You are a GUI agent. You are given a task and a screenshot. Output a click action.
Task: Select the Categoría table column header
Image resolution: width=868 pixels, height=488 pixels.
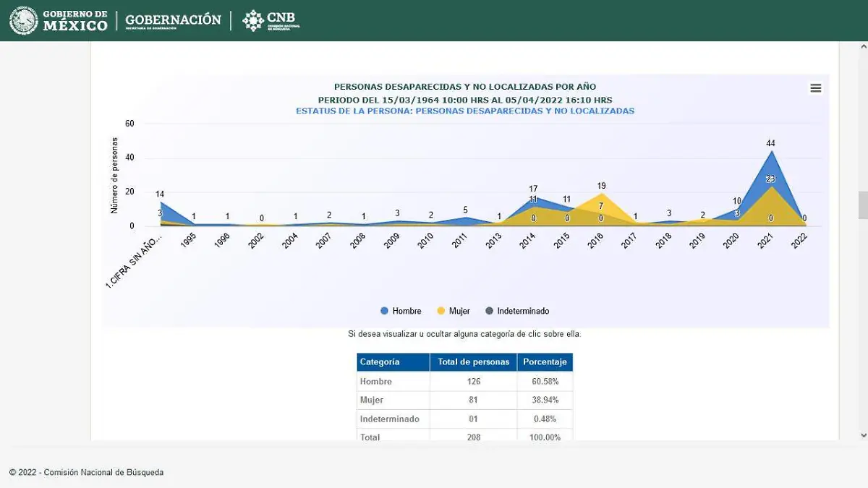tap(393, 362)
